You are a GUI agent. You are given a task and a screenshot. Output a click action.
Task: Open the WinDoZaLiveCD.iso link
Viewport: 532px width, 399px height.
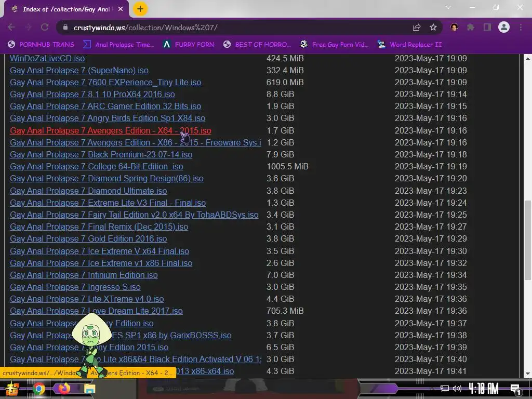[47, 58]
